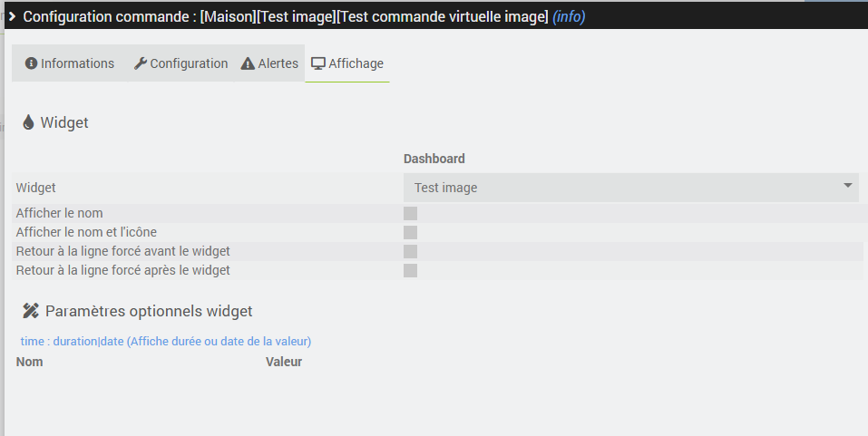Check 'Retour à la ligne forcé avant le widget'

(x=410, y=252)
